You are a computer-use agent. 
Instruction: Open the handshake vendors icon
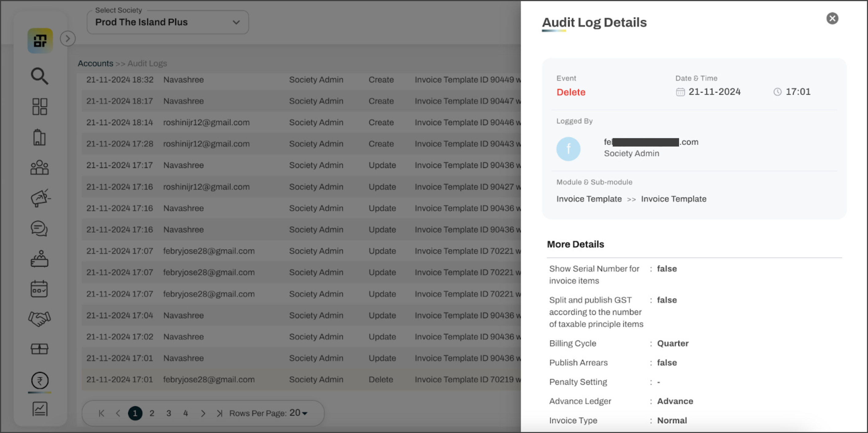(40, 318)
